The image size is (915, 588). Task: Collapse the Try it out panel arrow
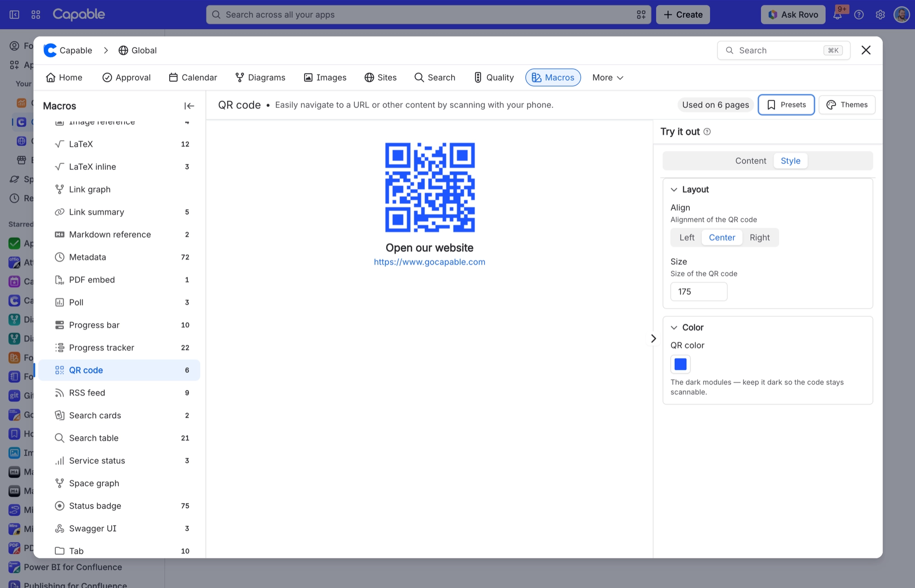(x=653, y=338)
